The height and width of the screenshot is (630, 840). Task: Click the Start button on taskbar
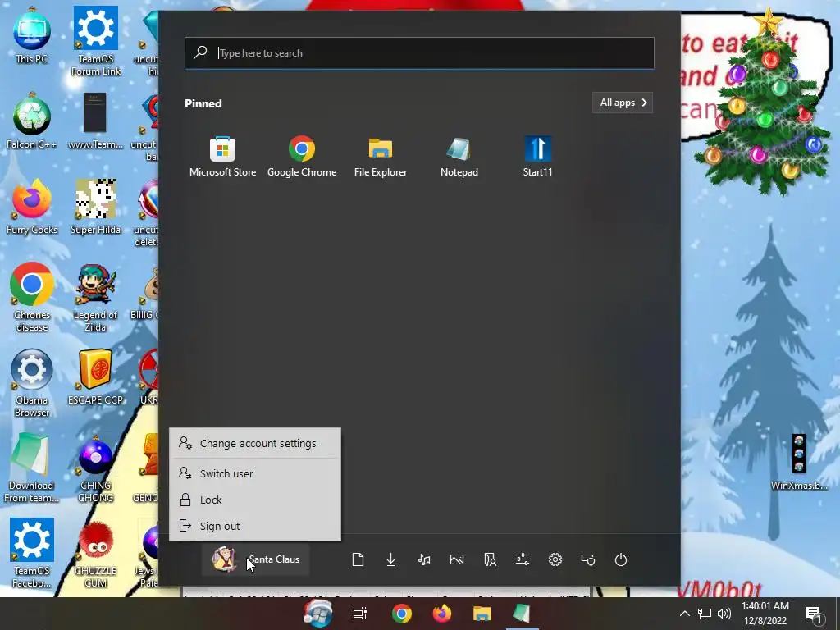click(x=318, y=614)
